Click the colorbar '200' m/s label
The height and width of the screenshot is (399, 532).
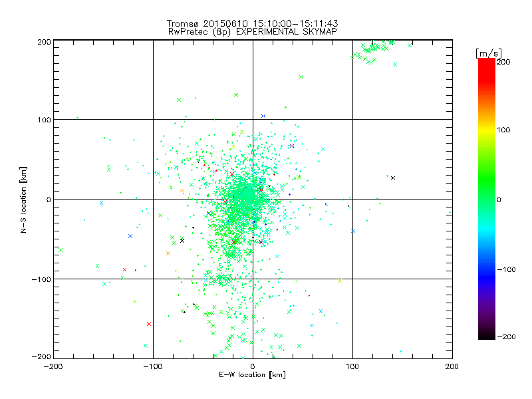[x=503, y=62]
